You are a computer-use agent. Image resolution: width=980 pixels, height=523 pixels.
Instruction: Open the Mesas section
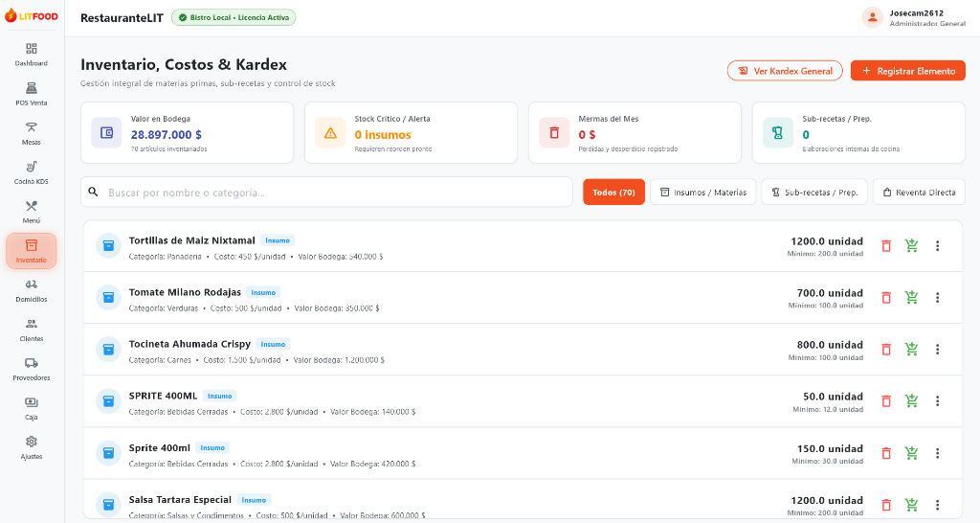(32, 133)
